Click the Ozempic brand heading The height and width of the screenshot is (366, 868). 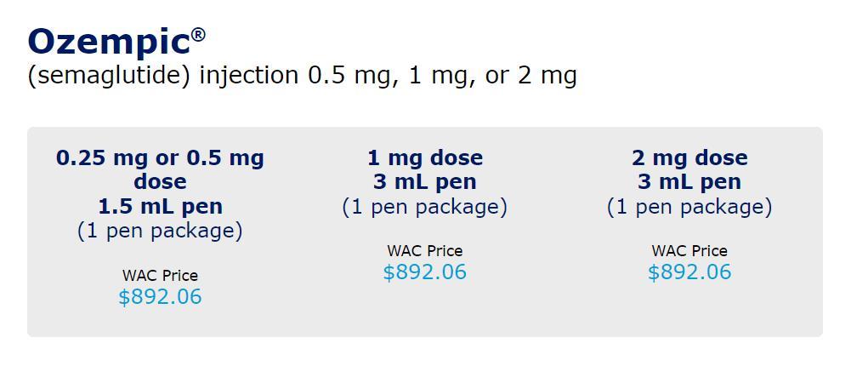(109, 42)
